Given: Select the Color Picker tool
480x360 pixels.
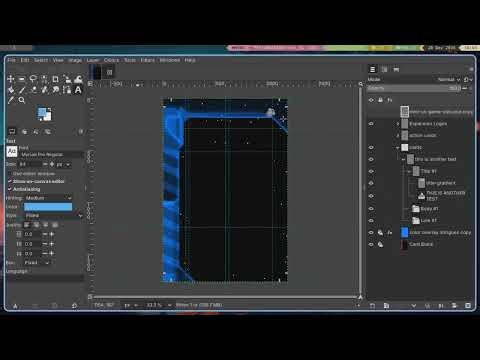Looking at the screenshot, I should pyautogui.click(x=11, y=100).
